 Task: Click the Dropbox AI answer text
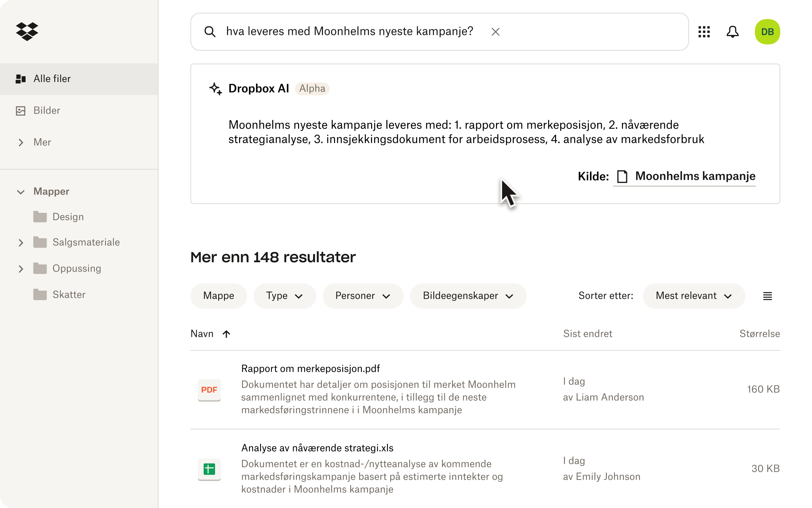(x=466, y=132)
